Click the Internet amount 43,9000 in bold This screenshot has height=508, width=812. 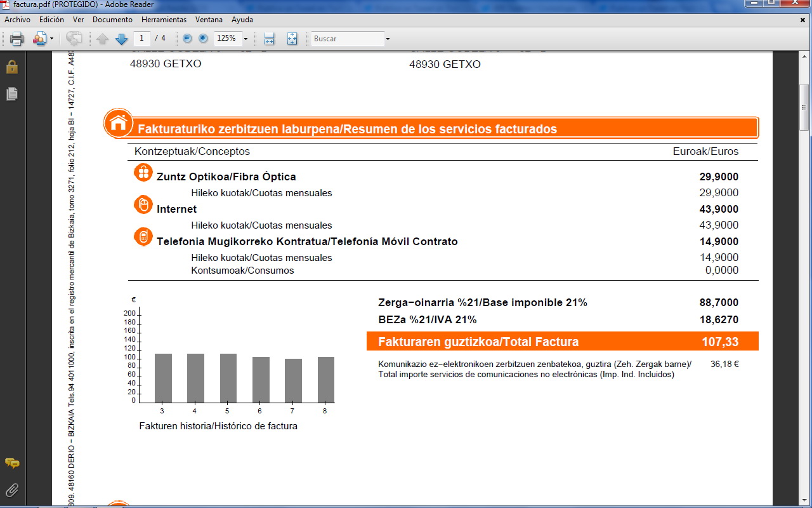(x=719, y=209)
